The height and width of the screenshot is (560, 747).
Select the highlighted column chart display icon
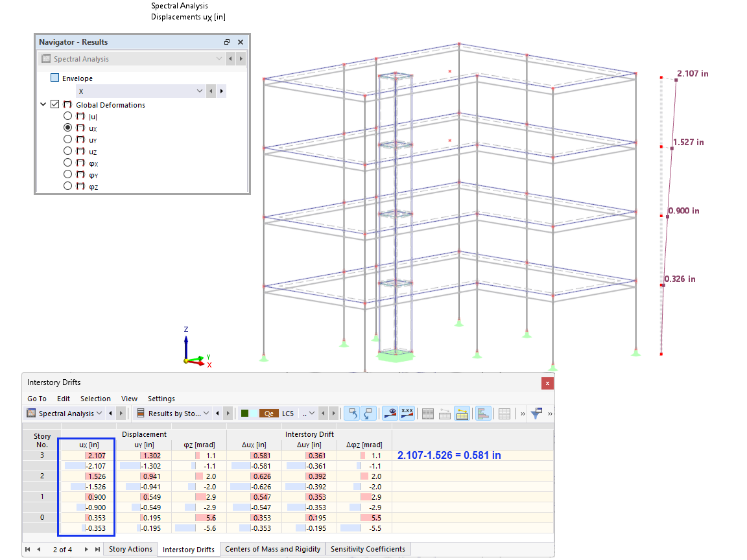[484, 413]
